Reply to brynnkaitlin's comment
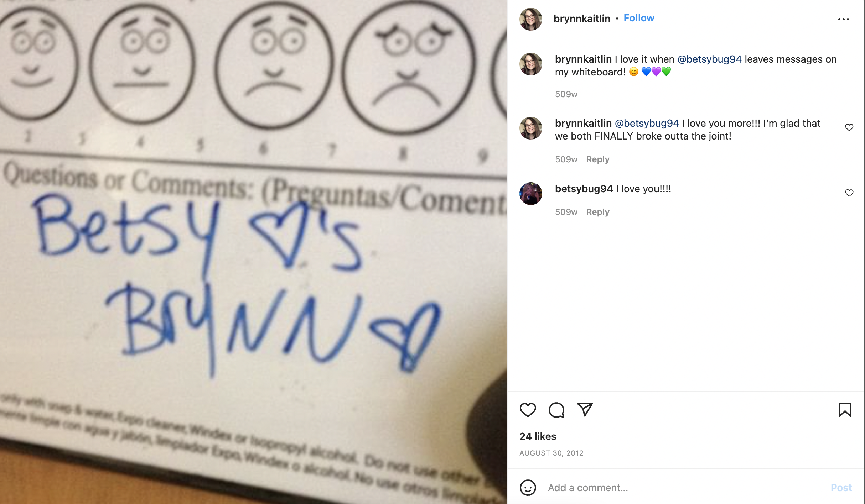865x504 pixels. [x=598, y=159]
